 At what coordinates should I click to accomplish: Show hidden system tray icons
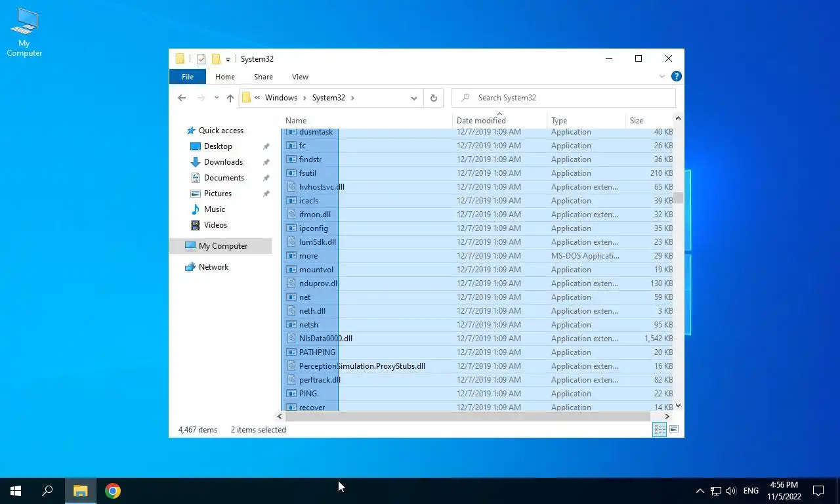click(700, 491)
